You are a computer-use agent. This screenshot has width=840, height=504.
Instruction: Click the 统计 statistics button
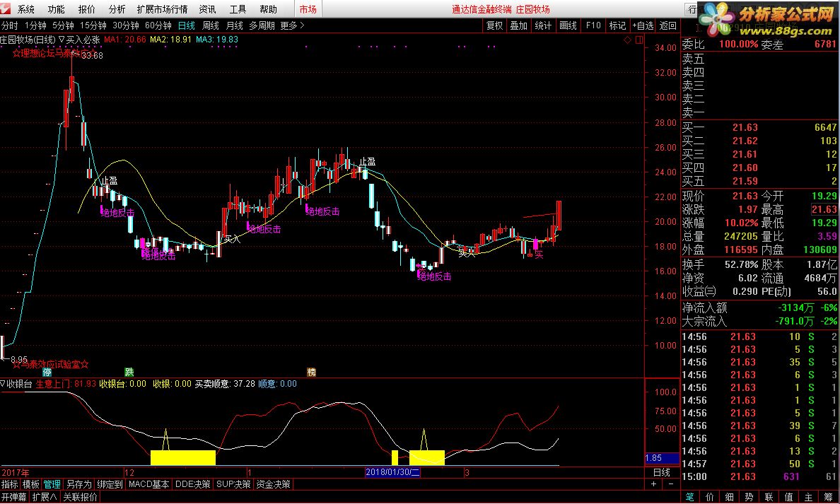(543, 25)
